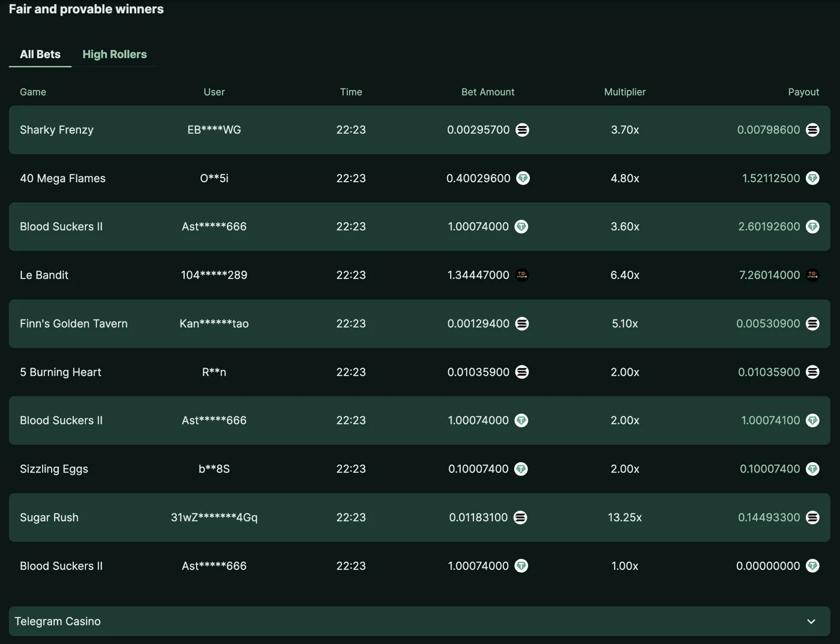The height and width of the screenshot is (644, 840).
Task: Click token icon beside Le Bandit bet amount
Action: (522, 275)
